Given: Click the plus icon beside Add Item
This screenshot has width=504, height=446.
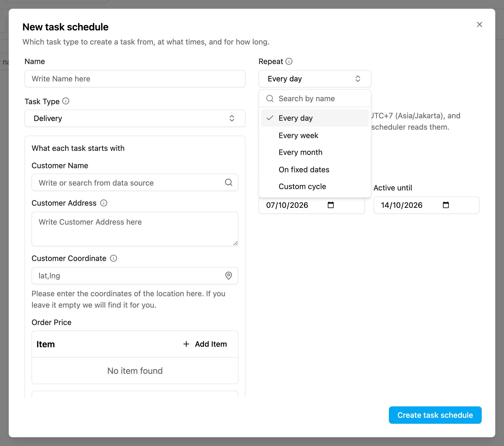Looking at the screenshot, I should pos(186,344).
